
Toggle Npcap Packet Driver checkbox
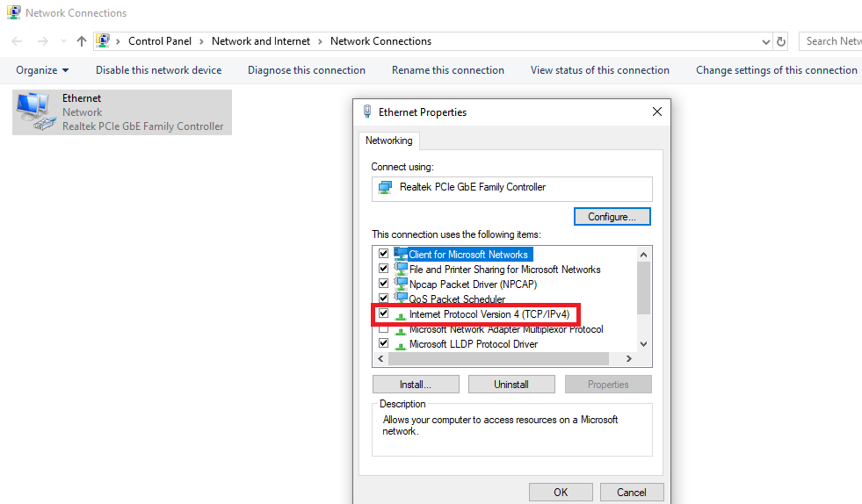(x=384, y=284)
